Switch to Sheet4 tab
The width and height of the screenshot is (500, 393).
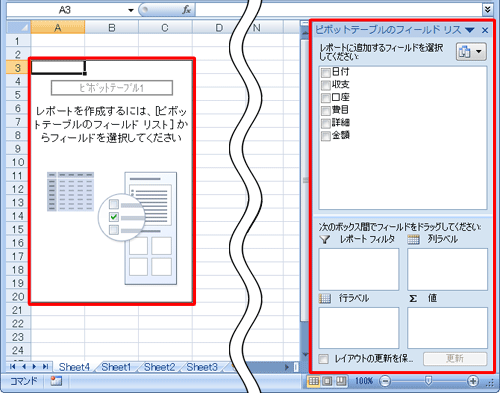pos(74,367)
